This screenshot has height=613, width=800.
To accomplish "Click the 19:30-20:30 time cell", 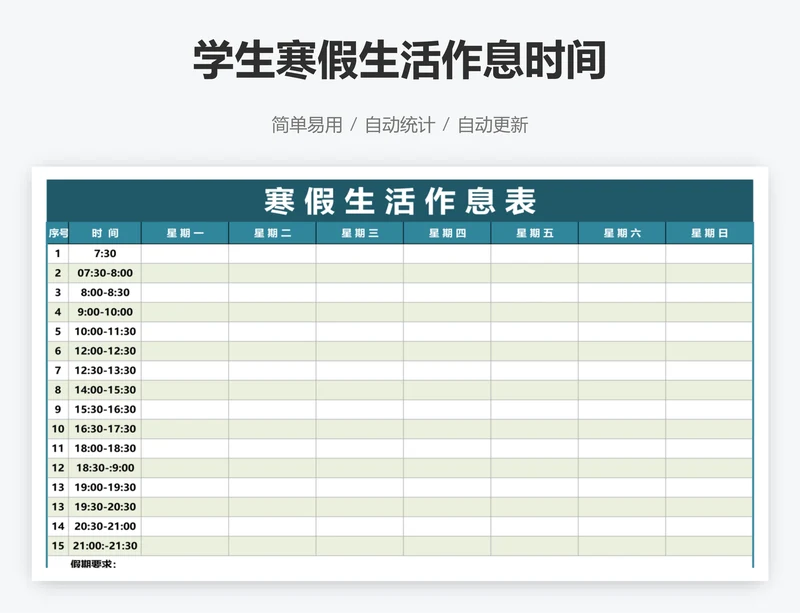I will [105, 507].
